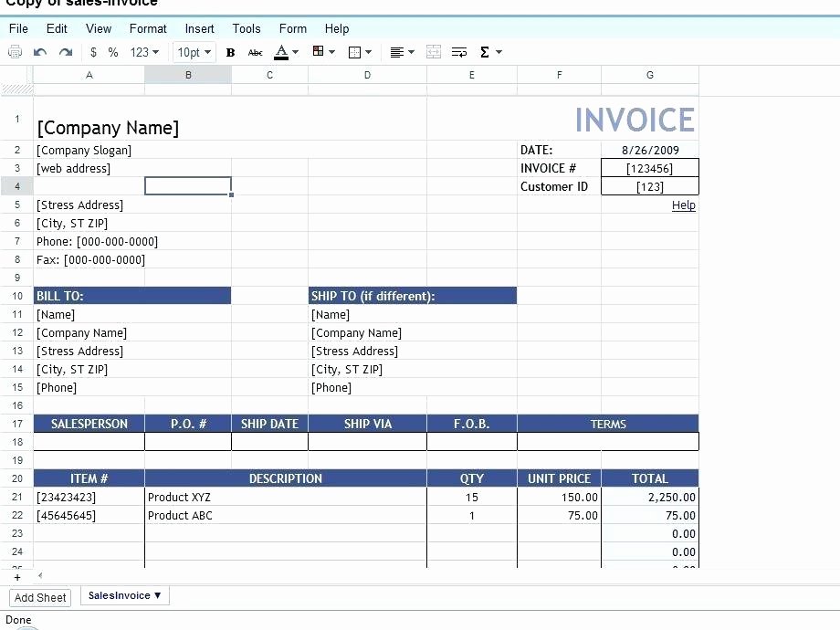
Task: Open the cell background color dropdown
Action: point(323,51)
